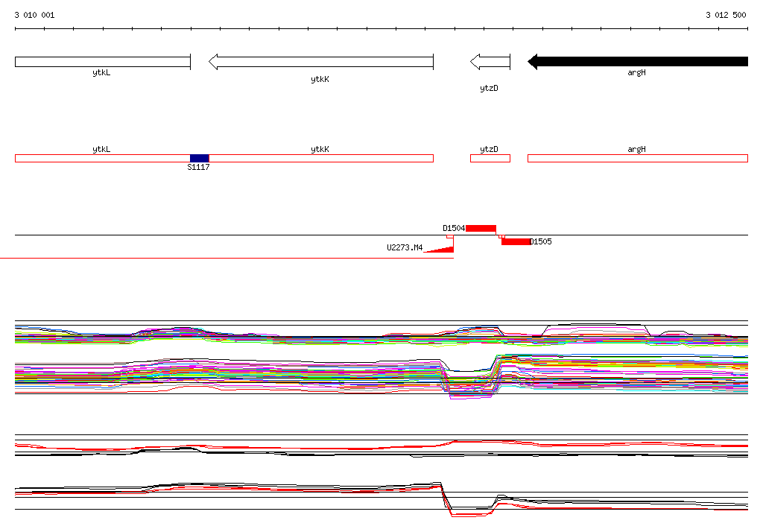Image resolution: width=763 pixels, height=532 pixels.
Task: Select the red-outlined ytzD segment box
Action: tap(490, 158)
